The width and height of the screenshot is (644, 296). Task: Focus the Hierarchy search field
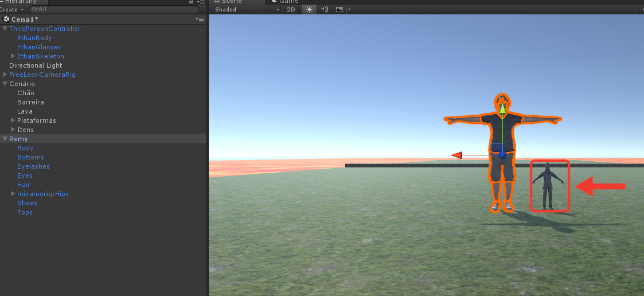click(x=115, y=9)
